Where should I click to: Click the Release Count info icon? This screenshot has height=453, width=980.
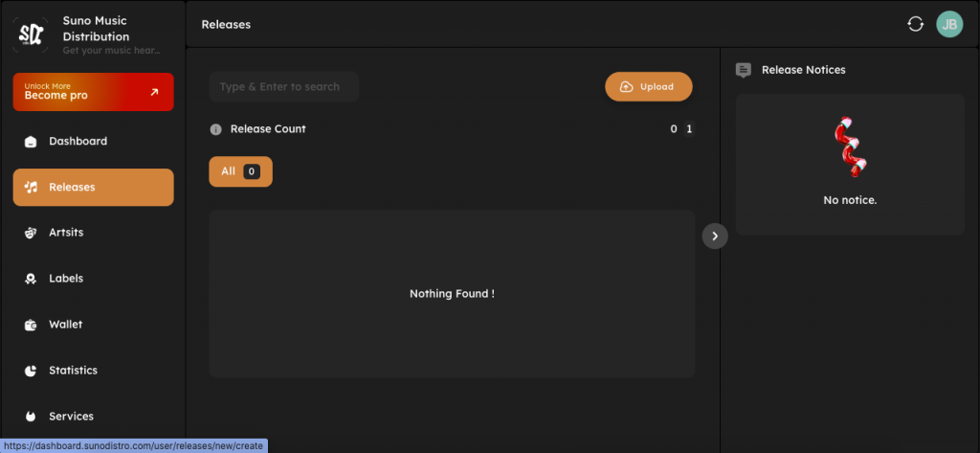click(x=216, y=129)
